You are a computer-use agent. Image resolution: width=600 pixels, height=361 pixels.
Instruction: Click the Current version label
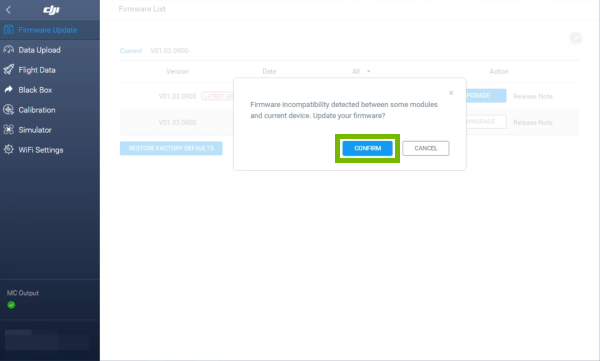131,51
